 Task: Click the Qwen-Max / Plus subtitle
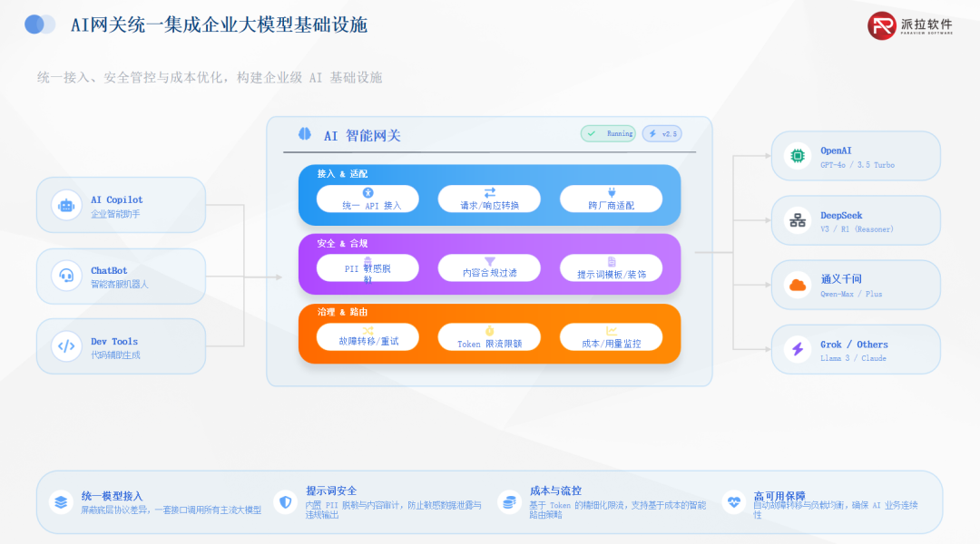850,294
